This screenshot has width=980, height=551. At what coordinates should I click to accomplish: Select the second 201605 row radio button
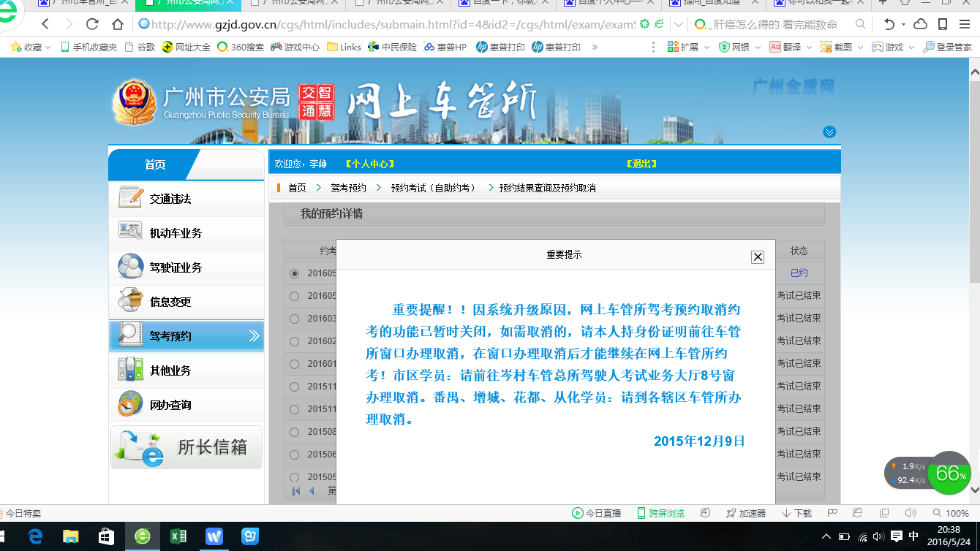(x=295, y=296)
